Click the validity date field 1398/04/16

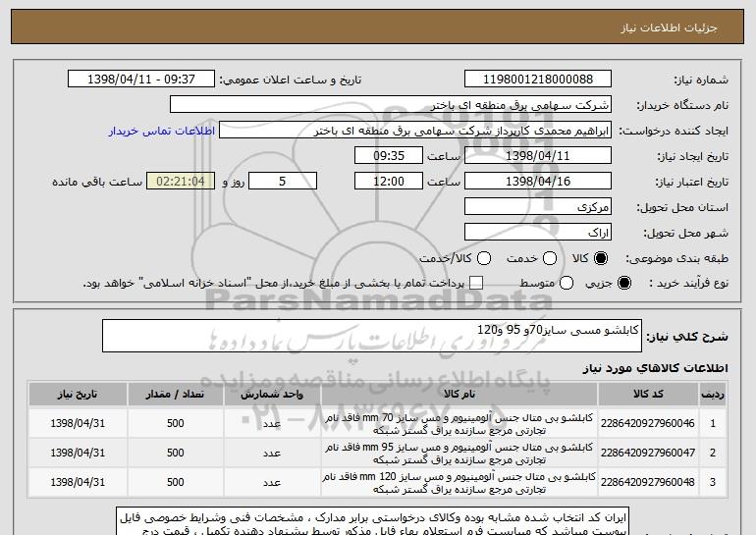538,182
